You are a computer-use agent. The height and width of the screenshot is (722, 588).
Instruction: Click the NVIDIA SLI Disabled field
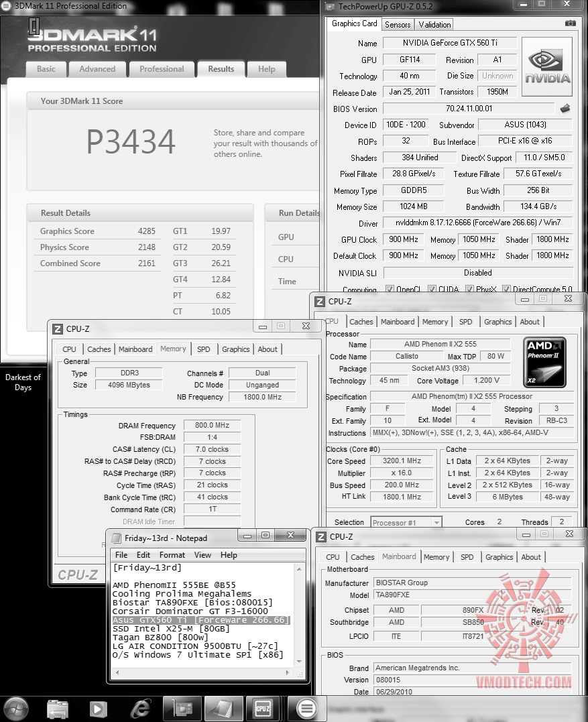tap(477, 273)
